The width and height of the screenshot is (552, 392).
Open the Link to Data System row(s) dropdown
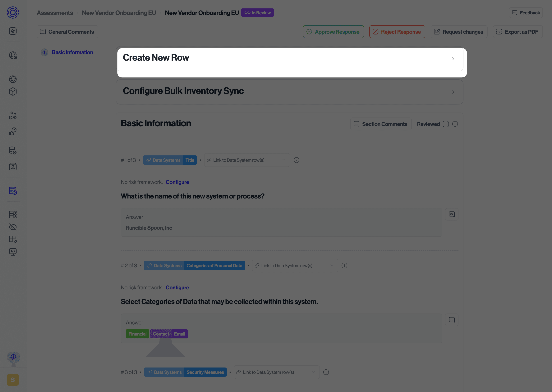click(247, 160)
